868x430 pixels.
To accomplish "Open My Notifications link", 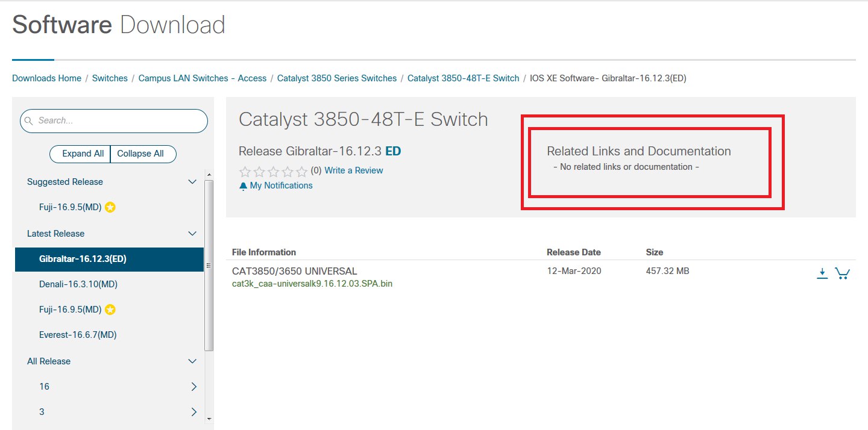I will point(281,185).
